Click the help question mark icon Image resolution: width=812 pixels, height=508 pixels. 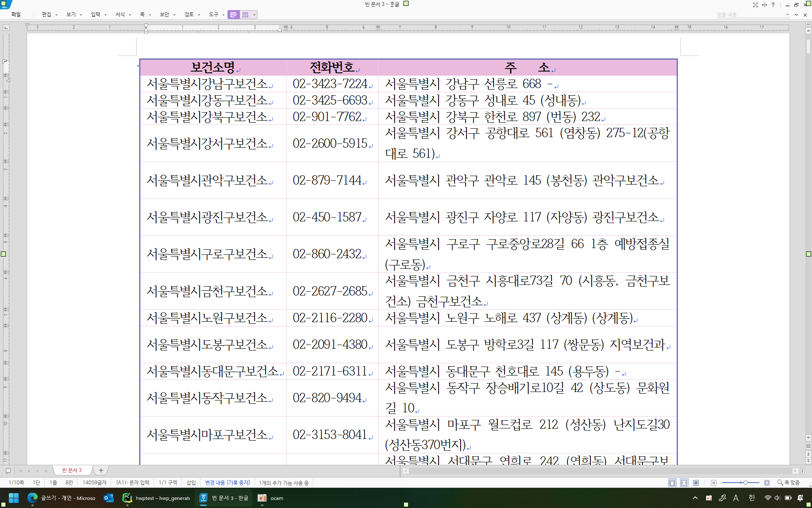[773, 5]
